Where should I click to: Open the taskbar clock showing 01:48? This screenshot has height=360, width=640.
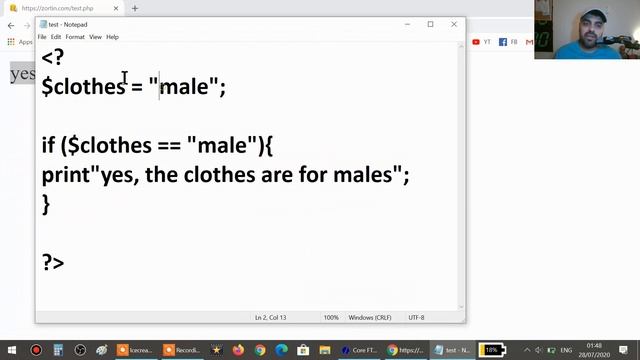[x=594, y=350]
